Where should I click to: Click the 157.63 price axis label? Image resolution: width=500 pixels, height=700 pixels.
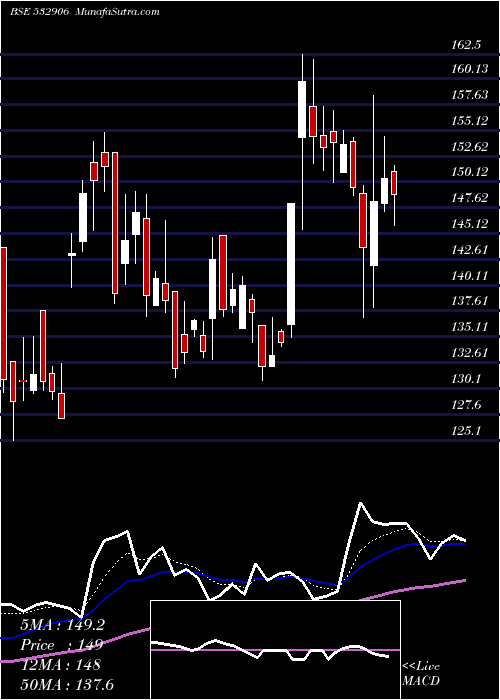point(470,95)
